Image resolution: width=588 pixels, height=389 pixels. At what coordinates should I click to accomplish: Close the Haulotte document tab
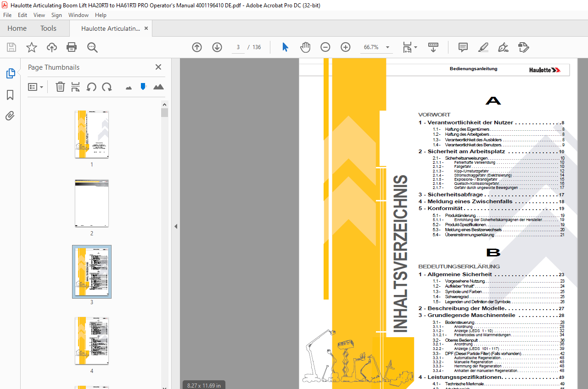tap(146, 28)
